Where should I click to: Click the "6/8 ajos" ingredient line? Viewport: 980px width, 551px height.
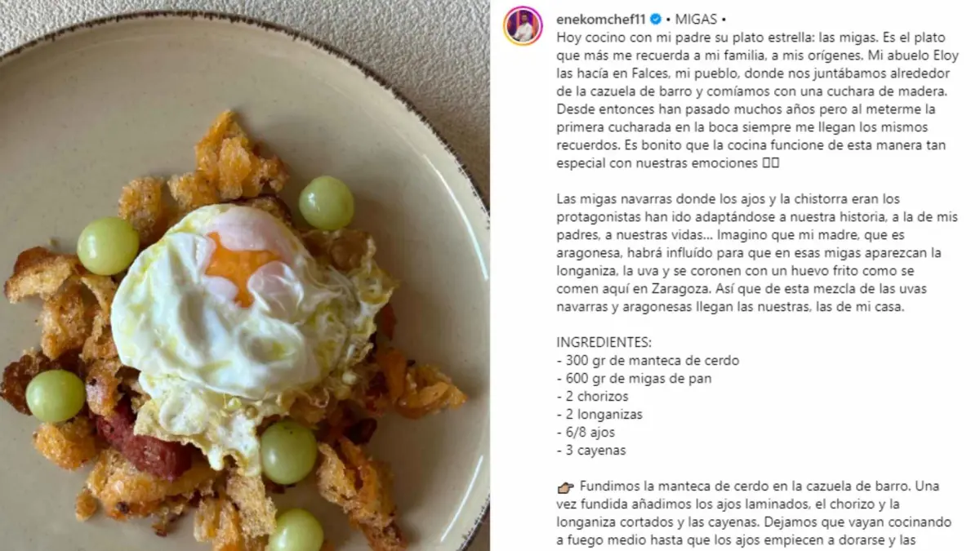click(586, 432)
